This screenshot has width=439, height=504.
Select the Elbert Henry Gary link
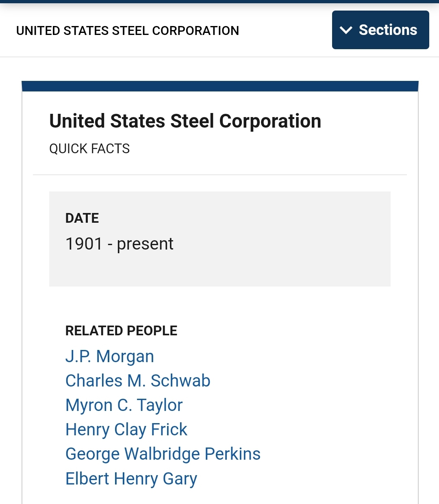[131, 479]
